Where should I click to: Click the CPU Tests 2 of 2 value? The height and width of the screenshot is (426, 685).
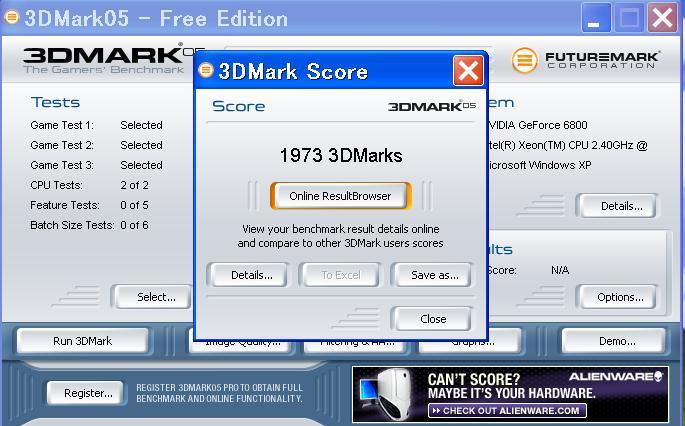point(134,185)
